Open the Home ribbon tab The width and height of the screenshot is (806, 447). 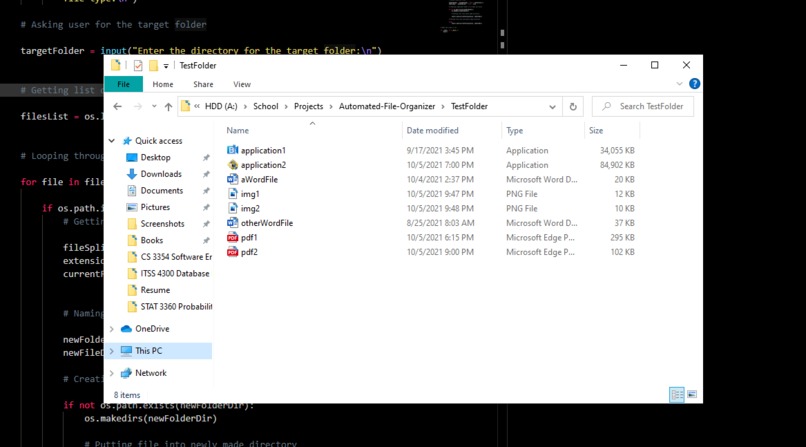162,84
